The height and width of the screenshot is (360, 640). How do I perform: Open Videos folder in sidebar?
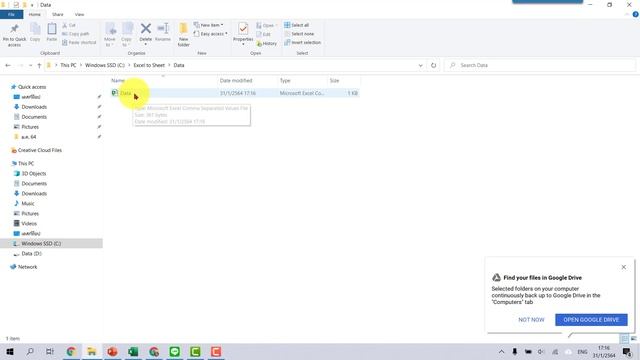[29, 223]
